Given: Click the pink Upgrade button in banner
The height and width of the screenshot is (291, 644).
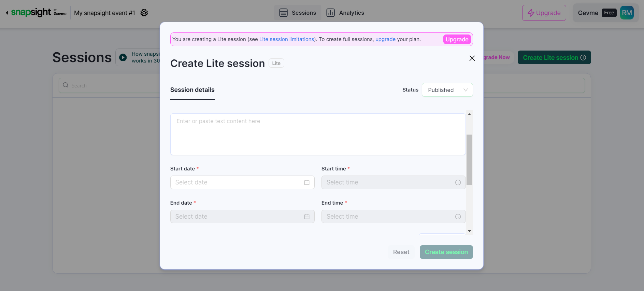Looking at the screenshot, I should click(457, 40).
